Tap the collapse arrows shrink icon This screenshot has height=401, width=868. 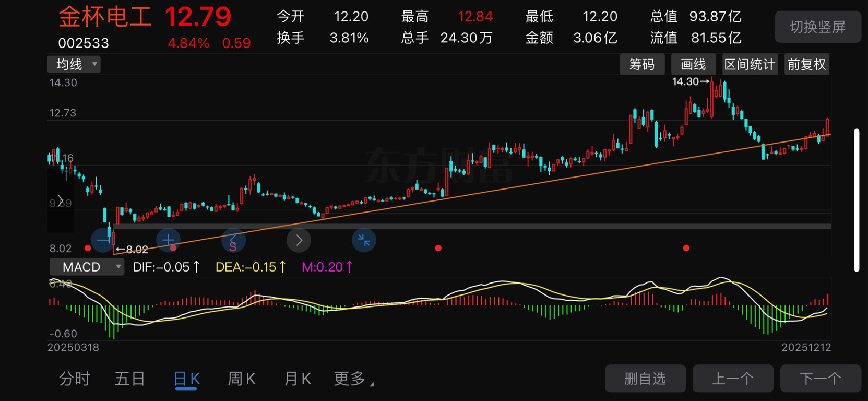tap(364, 240)
